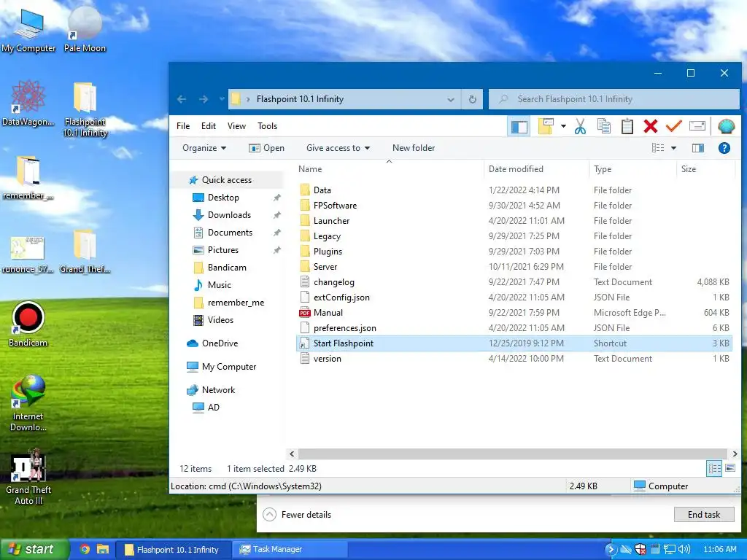Viewport: 747px width, 560px height.
Task: Click the scissors Cut toolbar icon
Action: coord(580,127)
